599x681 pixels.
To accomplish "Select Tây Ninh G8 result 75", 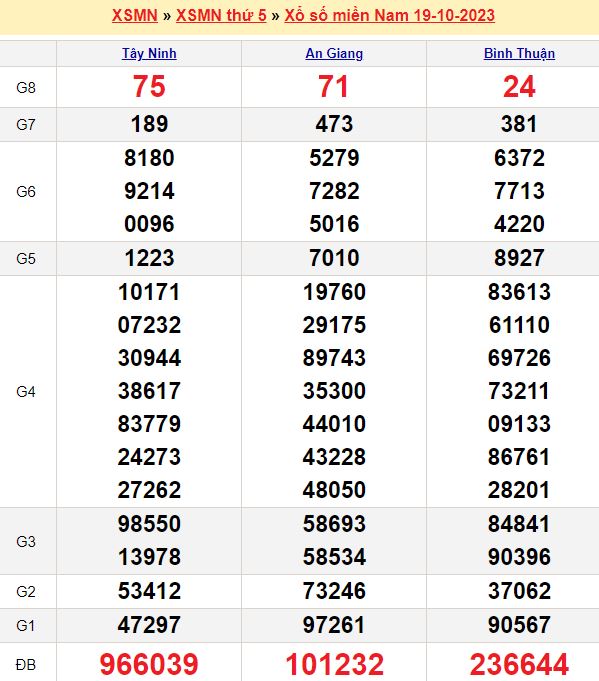I will [149, 86].
